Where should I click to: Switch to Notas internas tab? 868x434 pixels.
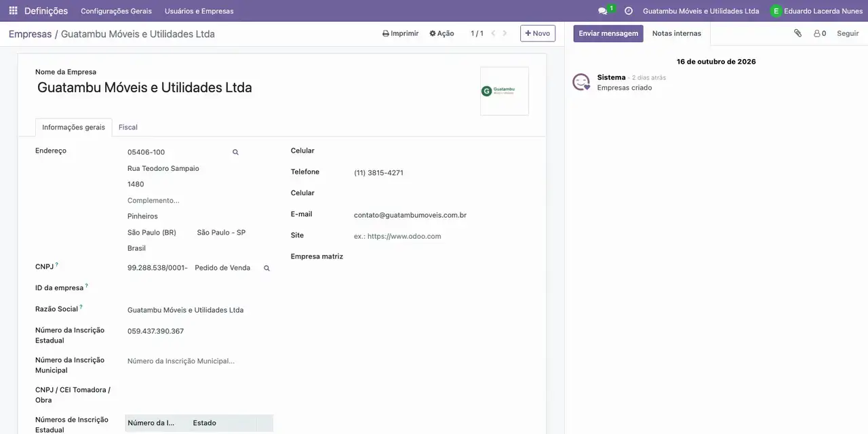677,33
